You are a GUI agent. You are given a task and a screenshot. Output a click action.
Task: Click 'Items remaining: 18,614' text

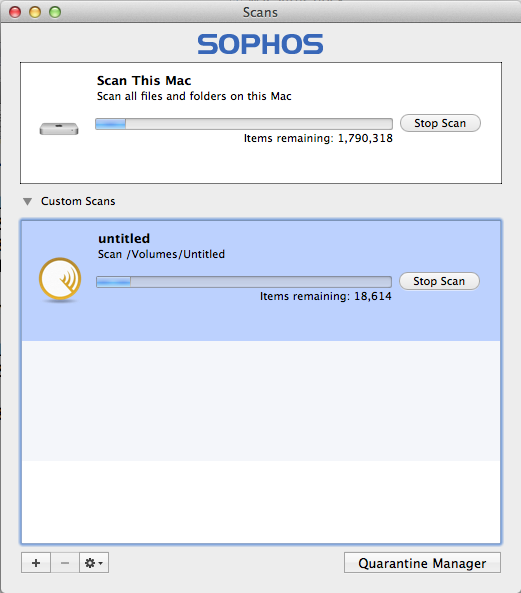click(x=326, y=296)
